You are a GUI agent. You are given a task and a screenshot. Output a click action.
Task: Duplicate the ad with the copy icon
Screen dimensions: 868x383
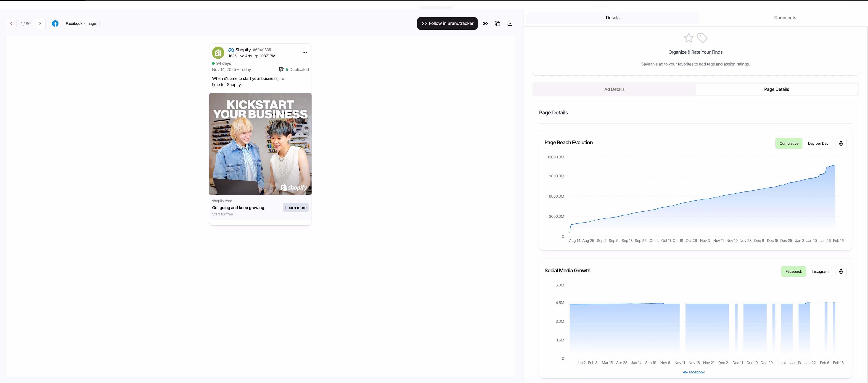498,24
